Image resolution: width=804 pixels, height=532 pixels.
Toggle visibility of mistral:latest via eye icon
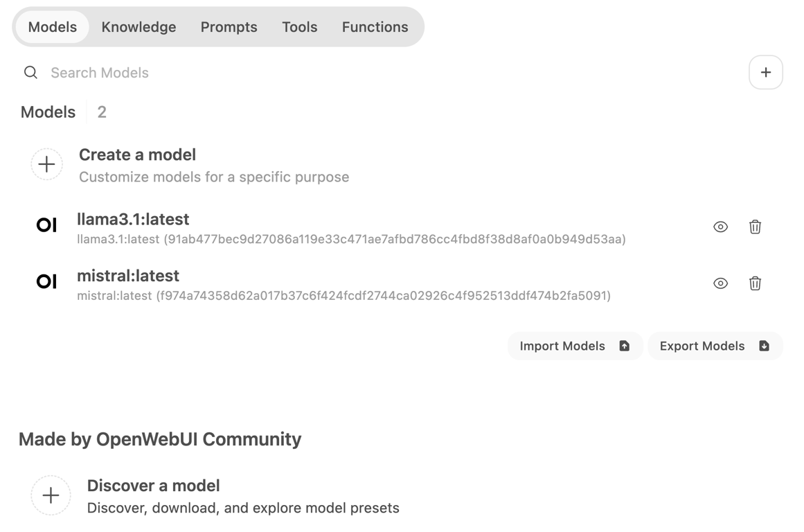[x=720, y=283]
